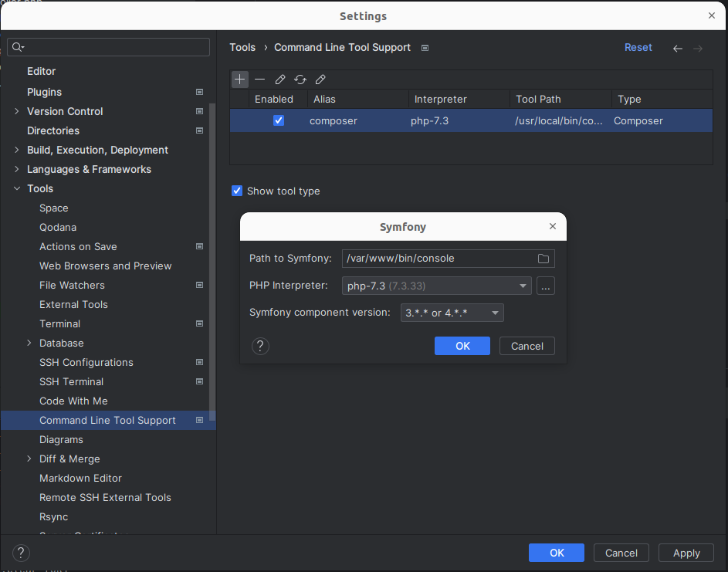
Task: Click project-level icon next to breadcrumb title
Action: point(425,48)
